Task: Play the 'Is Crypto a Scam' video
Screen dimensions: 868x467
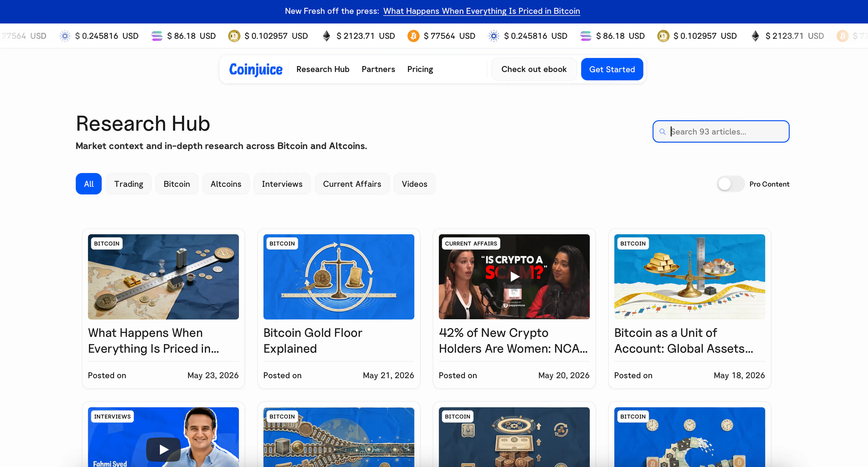Action: pos(514,276)
